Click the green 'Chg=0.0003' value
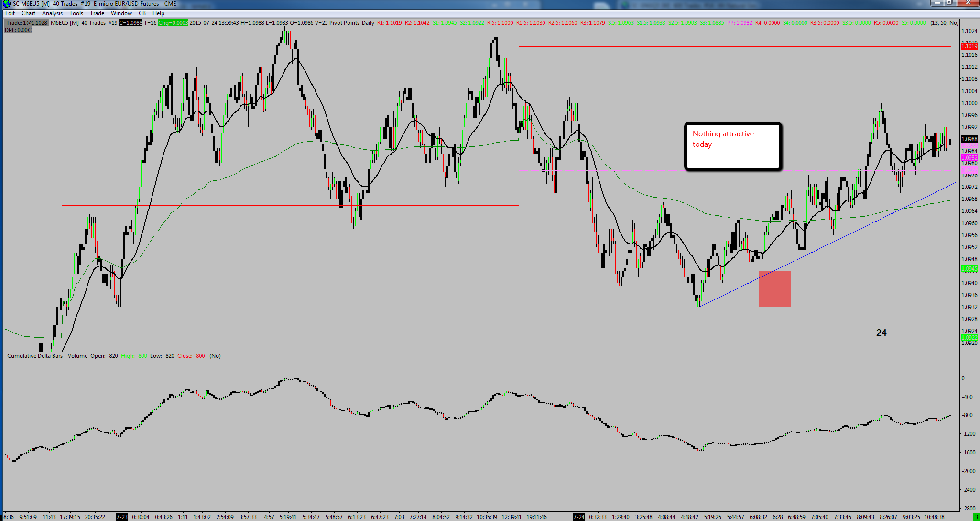The image size is (980, 521). coord(173,23)
